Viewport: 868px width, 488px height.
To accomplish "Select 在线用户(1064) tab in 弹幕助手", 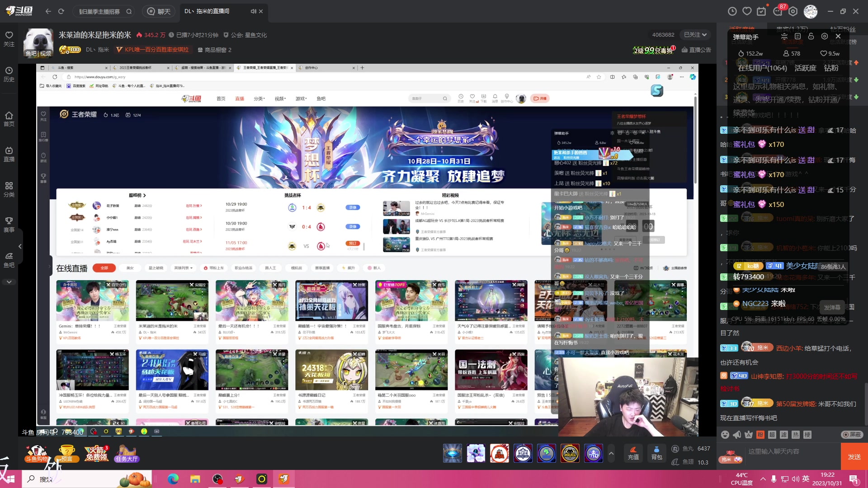I will (762, 68).
